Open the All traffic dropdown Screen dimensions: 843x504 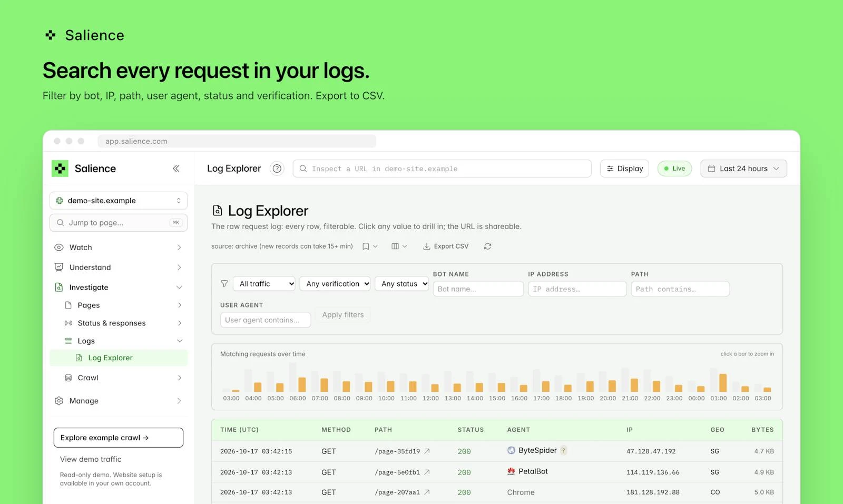[264, 284]
